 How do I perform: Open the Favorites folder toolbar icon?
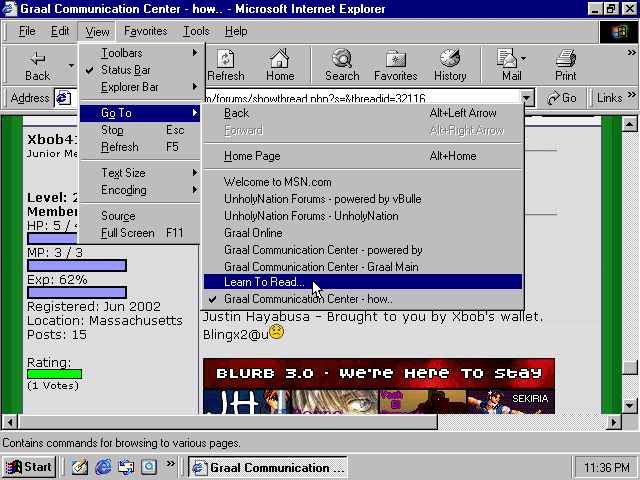[396, 59]
